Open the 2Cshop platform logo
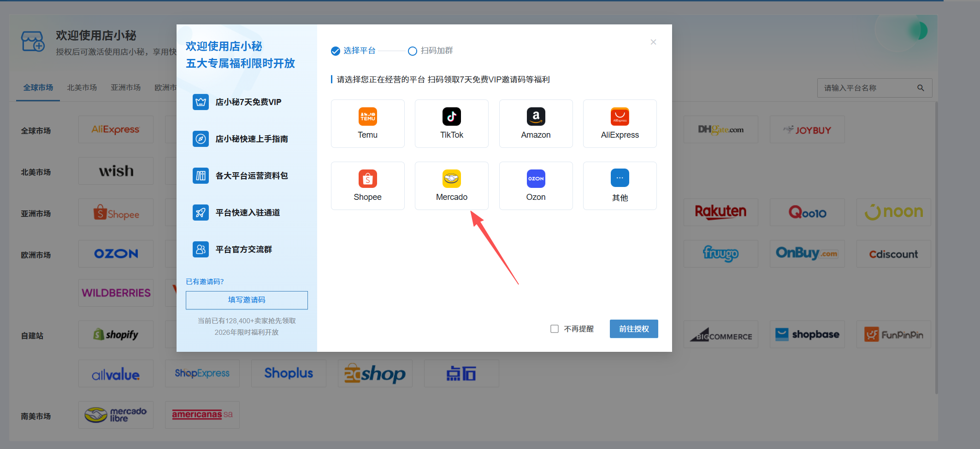This screenshot has width=980, height=449. click(375, 373)
